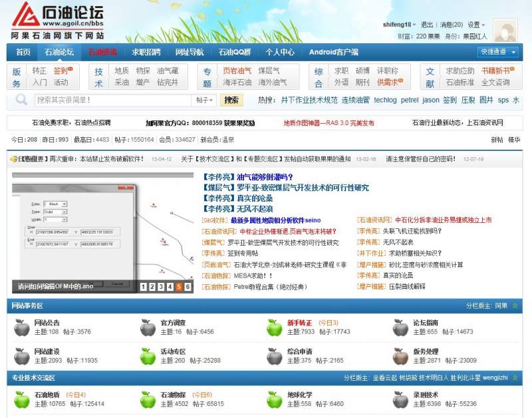532x418 pixels.
Task: Click the magnifier search icon
Action: coord(21,99)
